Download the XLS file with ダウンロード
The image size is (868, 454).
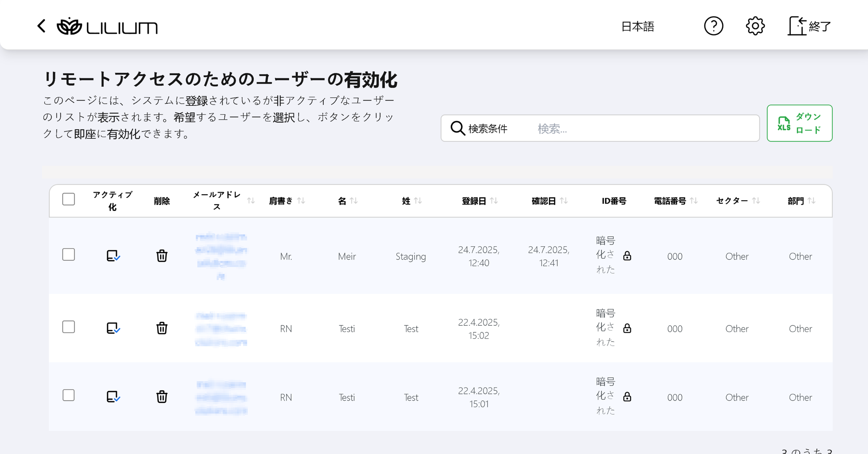(x=799, y=123)
